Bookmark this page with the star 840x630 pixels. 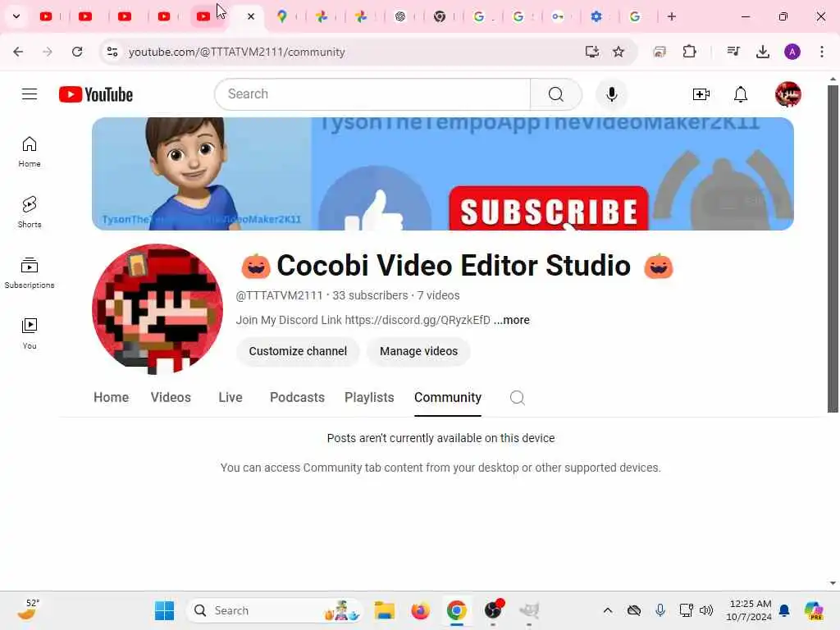point(619,52)
